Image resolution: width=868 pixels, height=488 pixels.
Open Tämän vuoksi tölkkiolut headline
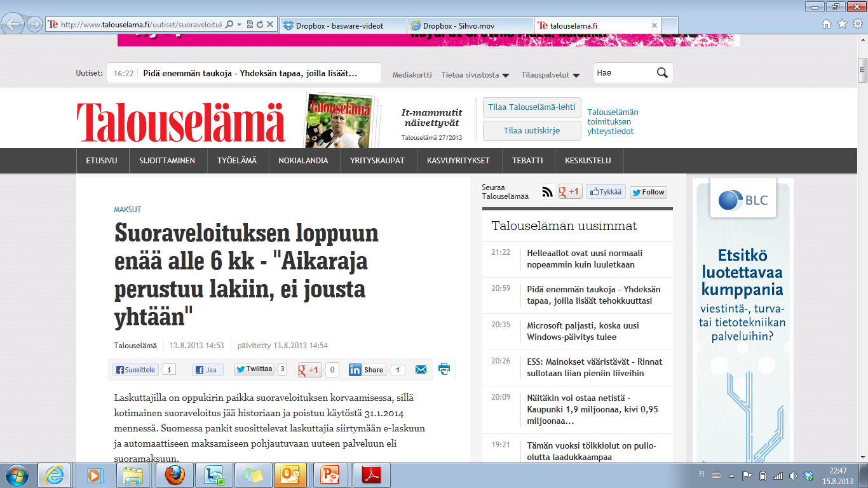pos(592,451)
